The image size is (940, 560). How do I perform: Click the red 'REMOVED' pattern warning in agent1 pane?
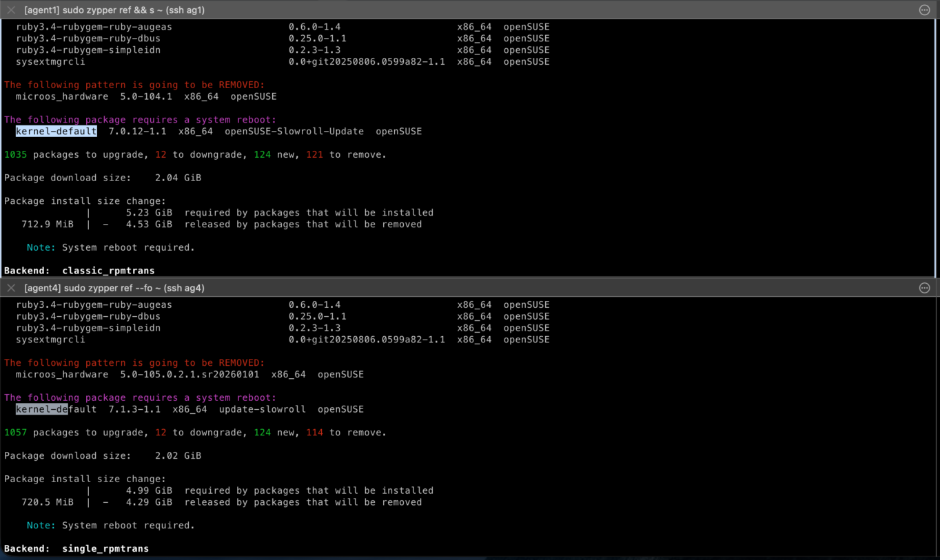pyautogui.click(x=134, y=85)
